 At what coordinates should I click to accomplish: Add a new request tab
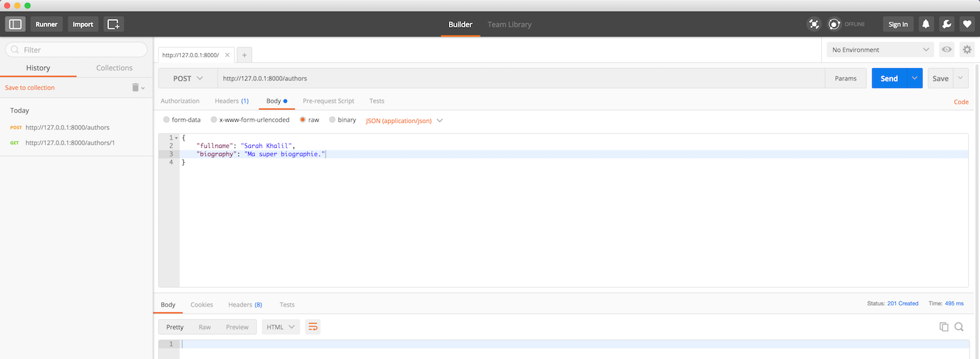tap(244, 55)
